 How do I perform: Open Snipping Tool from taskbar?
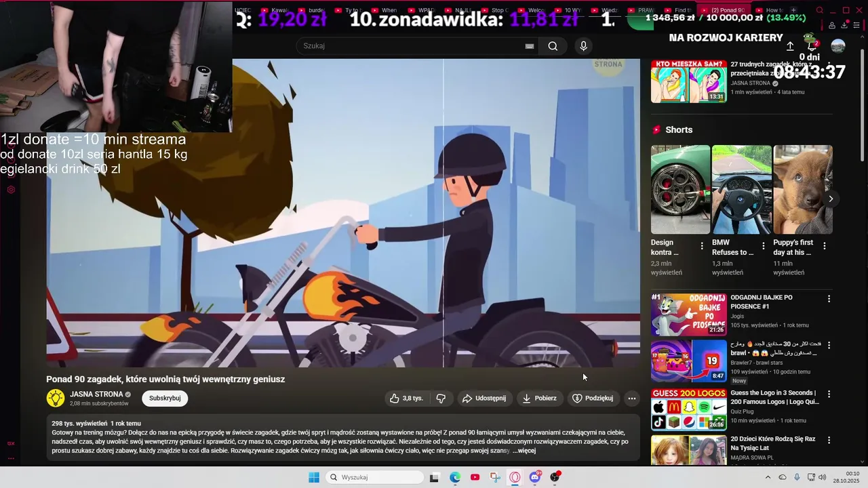click(495, 477)
